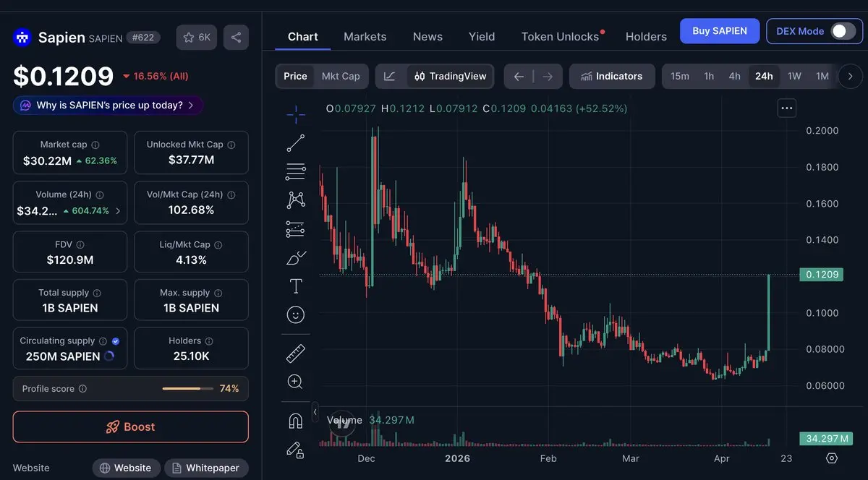The image size is (868, 480).
Task: Add Sapien to watchlist star button
Action: coord(196,37)
